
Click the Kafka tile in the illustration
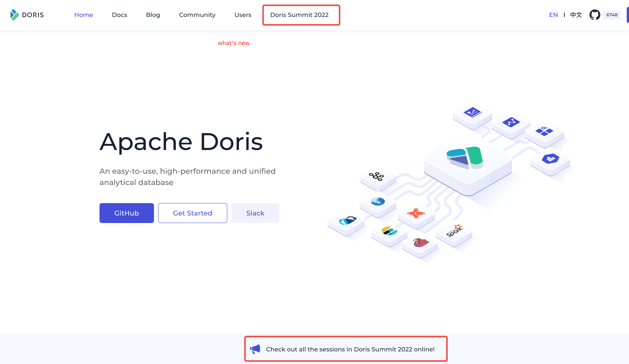click(377, 177)
